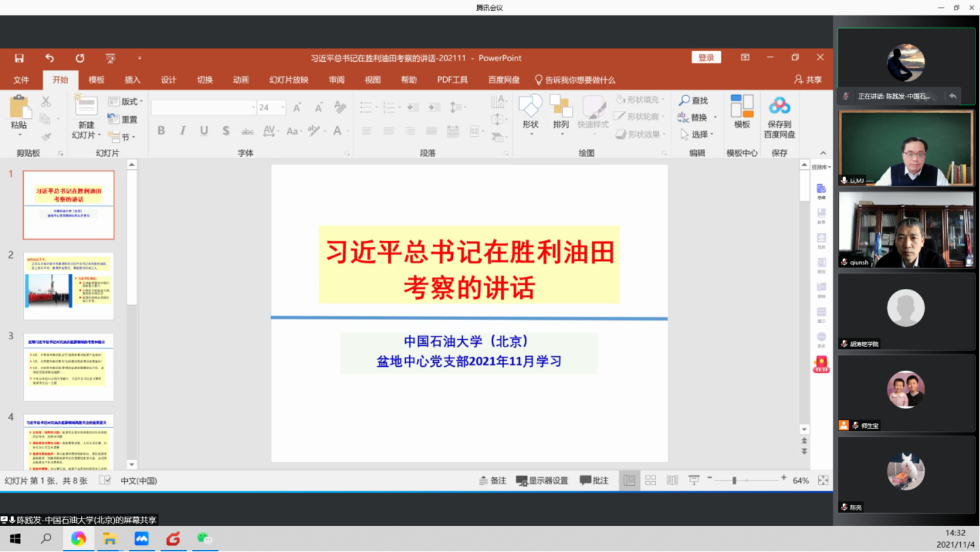This screenshot has height=552, width=980.
Task: Click the Undo arrow icon
Action: click(x=50, y=58)
